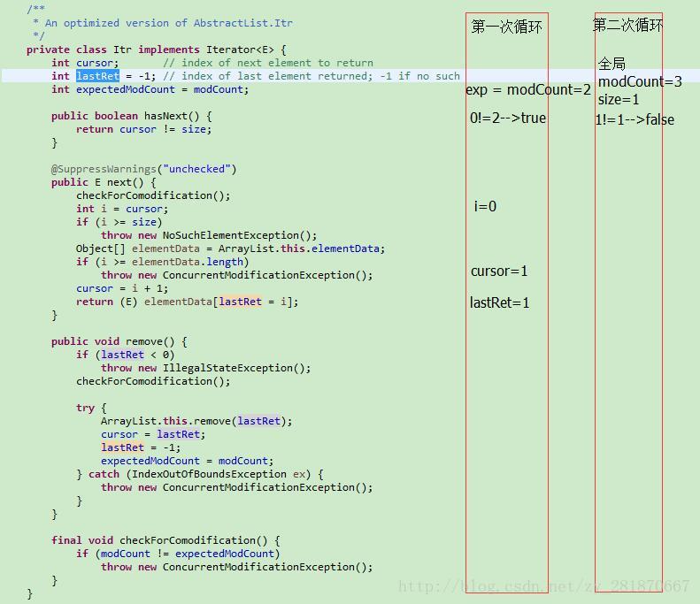Click the "try {" line
The width and height of the screenshot is (700, 604).
click(x=91, y=408)
